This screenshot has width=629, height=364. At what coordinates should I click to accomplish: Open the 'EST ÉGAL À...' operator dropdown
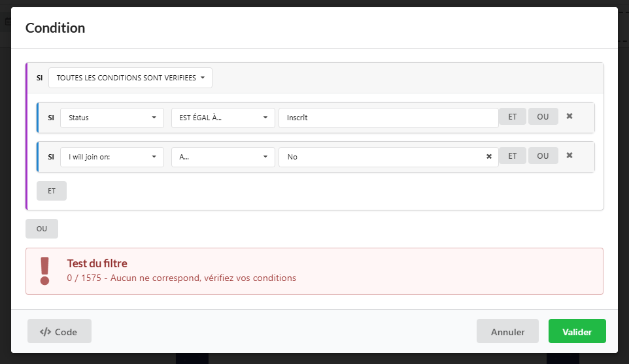click(x=222, y=118)
